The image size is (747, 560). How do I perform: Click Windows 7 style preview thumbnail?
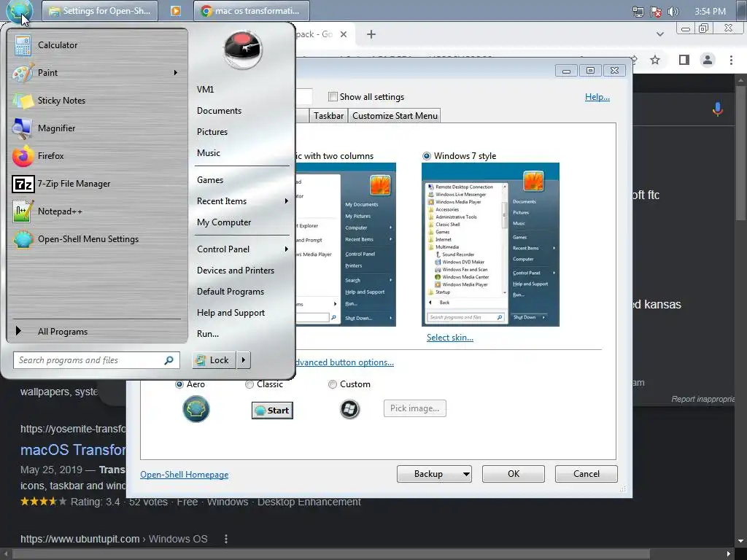tap(490, 245)
